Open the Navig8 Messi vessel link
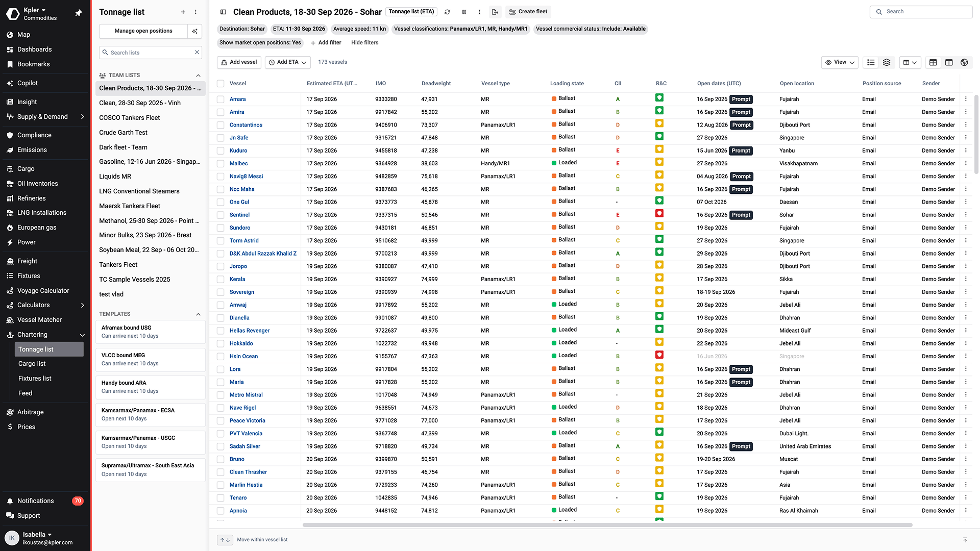Screen dimensions: 980x551 [246, 177]
